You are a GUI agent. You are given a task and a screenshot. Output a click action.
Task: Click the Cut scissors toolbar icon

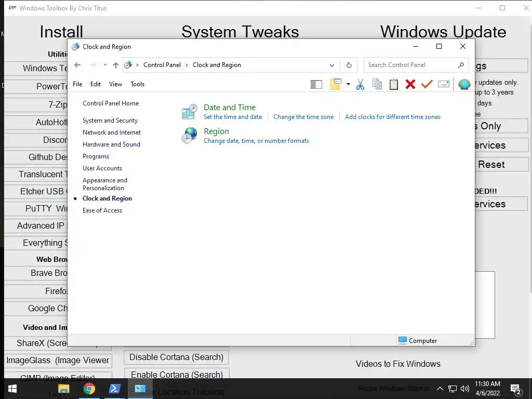tap(360, 84)
